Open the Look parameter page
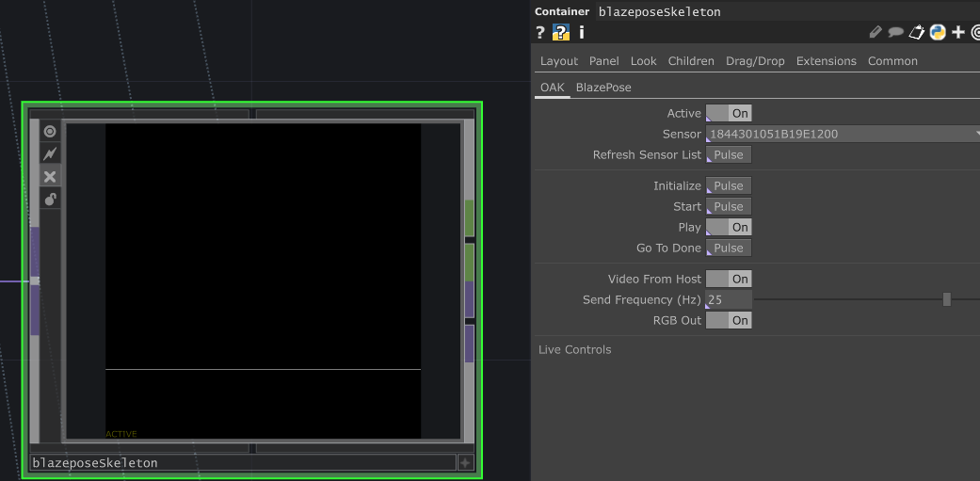The width and height of the screenshot is (980, 481). tap(644, 61)
